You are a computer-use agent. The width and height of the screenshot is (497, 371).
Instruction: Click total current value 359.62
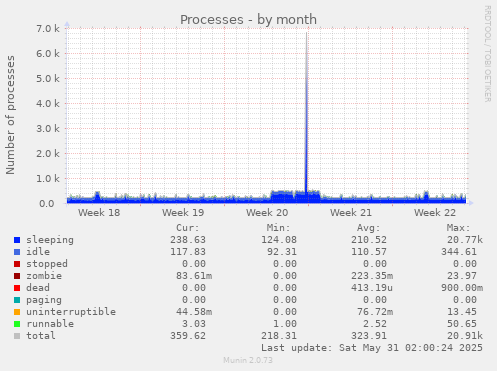[188, 336]
